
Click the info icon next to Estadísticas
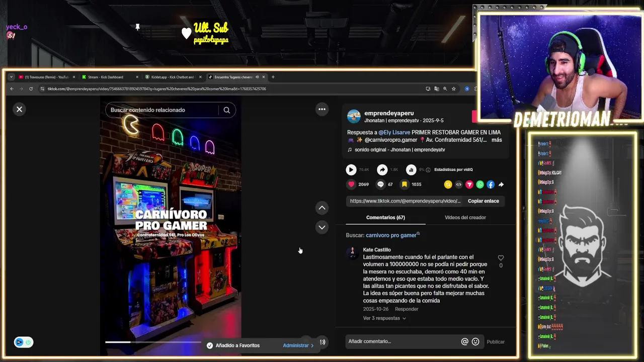[x=428, y=170]
